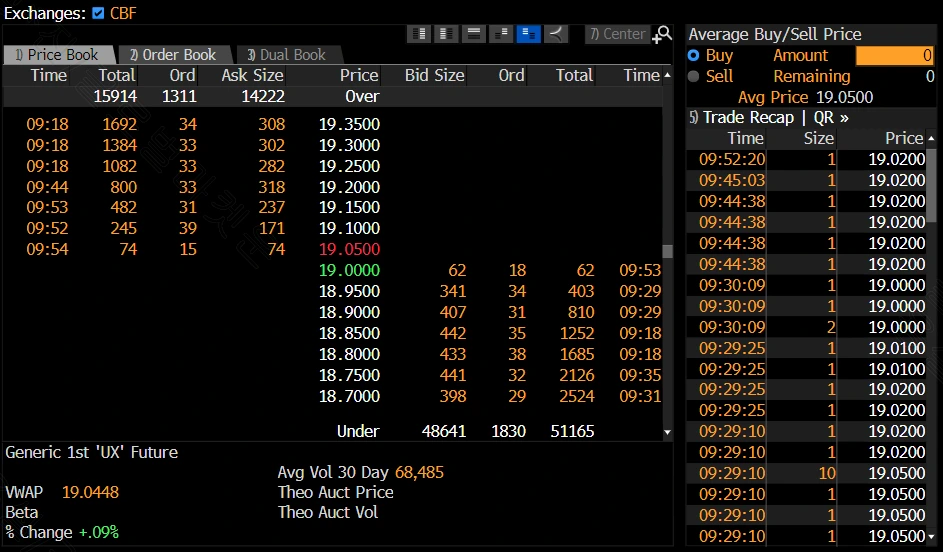The image size is (943, 552).
Task: Click ask size 308 at 19.3500
Action: [x=271, y=124]
